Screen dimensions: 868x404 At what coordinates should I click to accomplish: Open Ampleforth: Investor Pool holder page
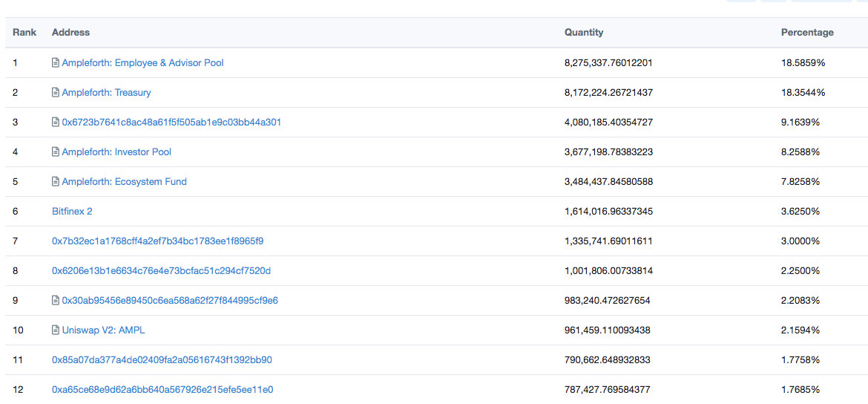116,151
